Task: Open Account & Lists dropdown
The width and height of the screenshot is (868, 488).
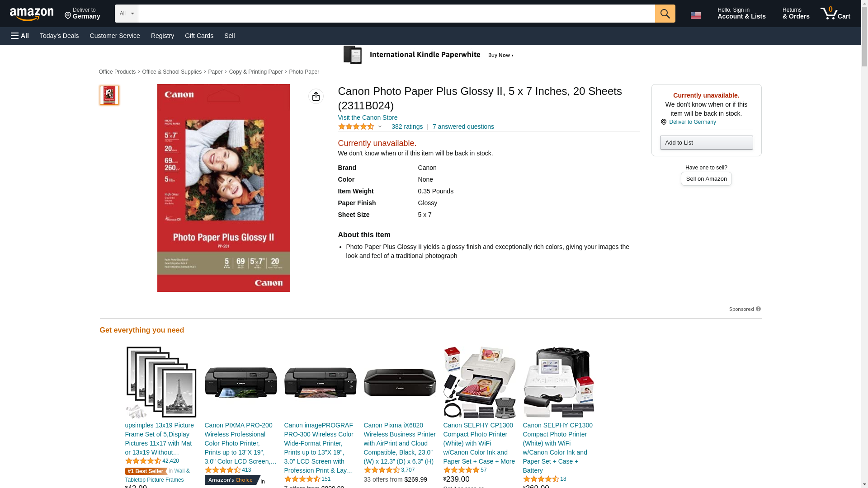Action: click(741, 14)
